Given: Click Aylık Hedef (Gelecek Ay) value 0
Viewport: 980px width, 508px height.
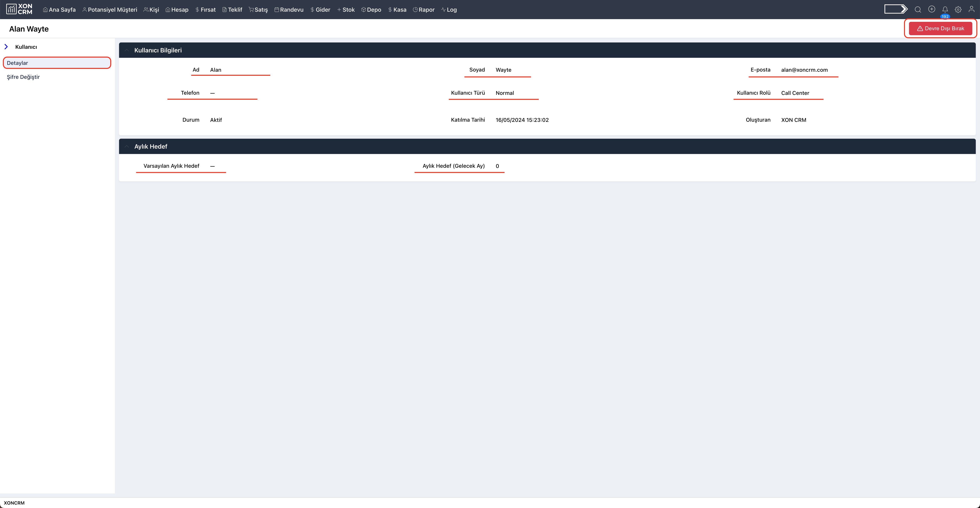Looking at the screenshot, I should pos(497,166).
